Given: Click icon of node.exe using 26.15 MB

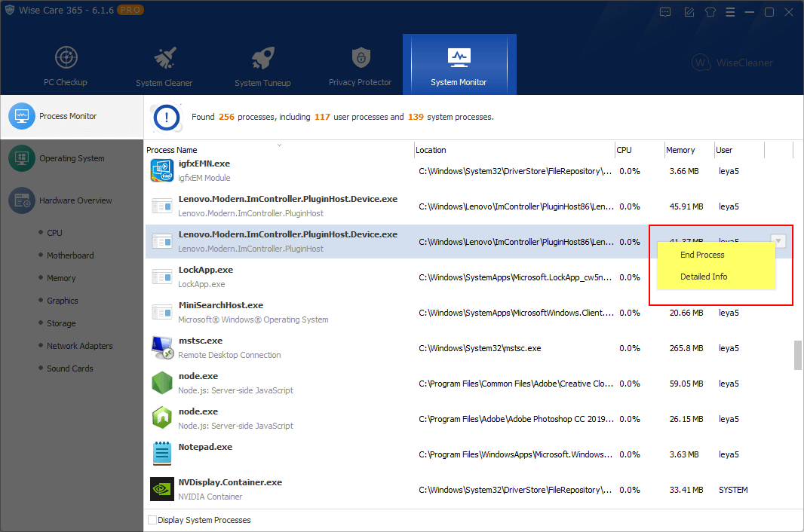Looking at the screenshot, I should pos(162,418).
